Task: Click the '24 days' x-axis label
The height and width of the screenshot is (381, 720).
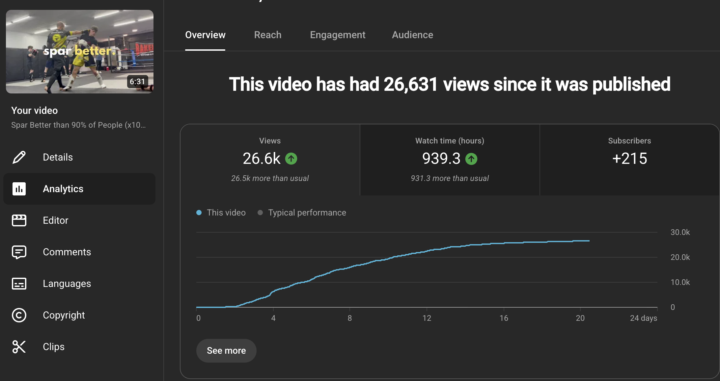Action: (643, 319)
